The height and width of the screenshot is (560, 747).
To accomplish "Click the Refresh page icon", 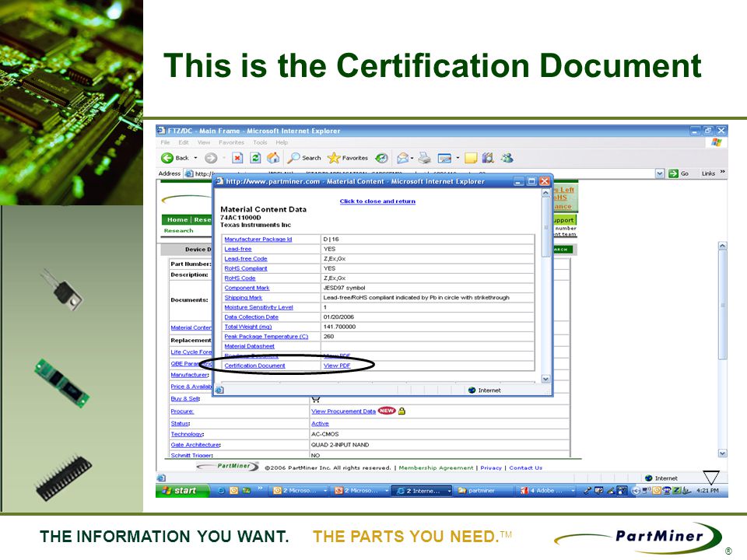I will click(x=255, y=158).
